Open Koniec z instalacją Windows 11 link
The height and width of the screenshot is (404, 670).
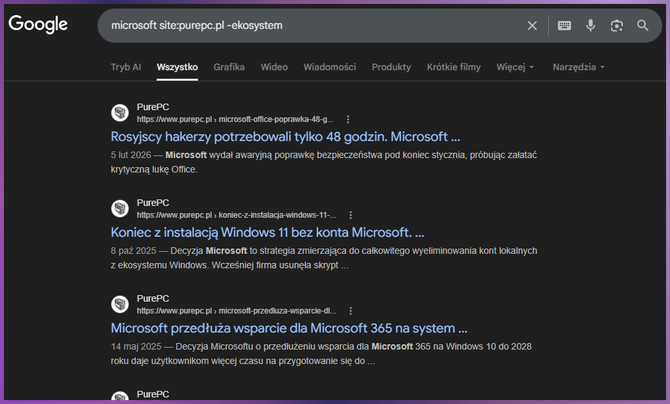(267, 233)
